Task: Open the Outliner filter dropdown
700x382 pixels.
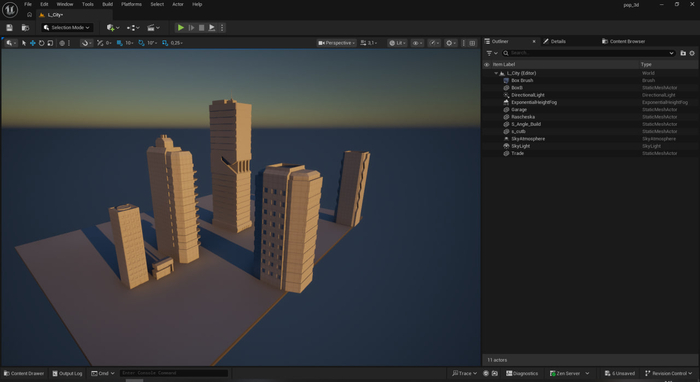Action: (492, 53)
